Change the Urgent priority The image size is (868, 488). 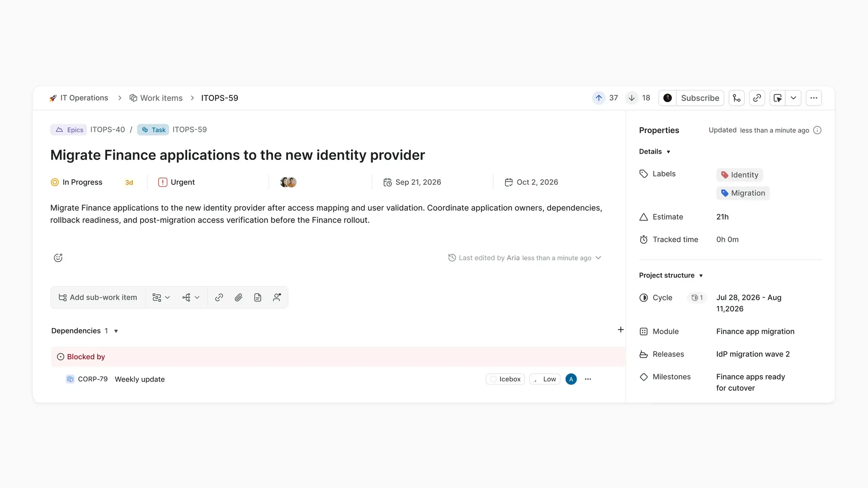[x=176, y=182]
